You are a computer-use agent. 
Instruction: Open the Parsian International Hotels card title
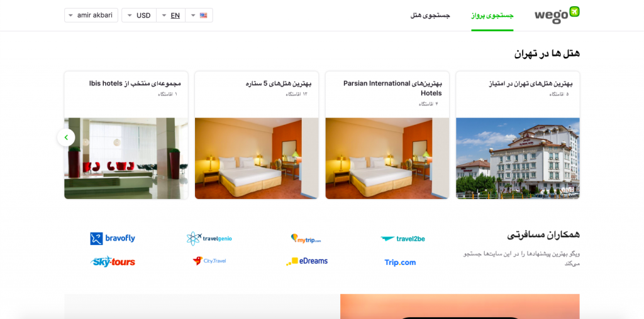click(x=392, y=88)
